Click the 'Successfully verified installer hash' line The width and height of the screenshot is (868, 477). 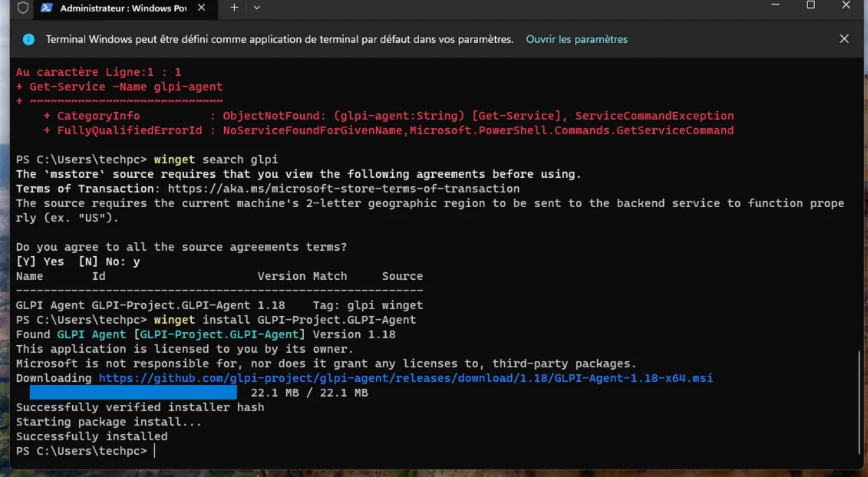click(140, 407)
